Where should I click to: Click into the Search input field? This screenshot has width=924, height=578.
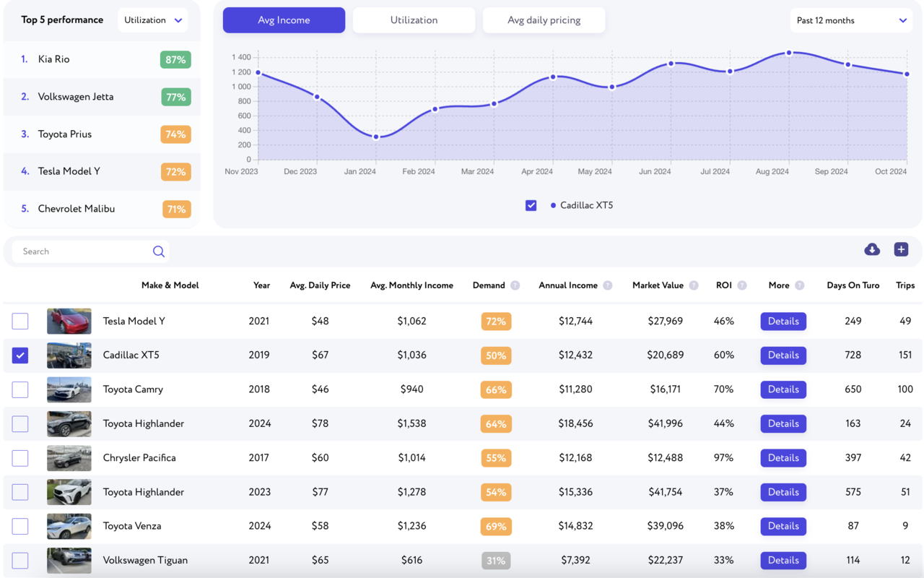(x=83, y=251)
